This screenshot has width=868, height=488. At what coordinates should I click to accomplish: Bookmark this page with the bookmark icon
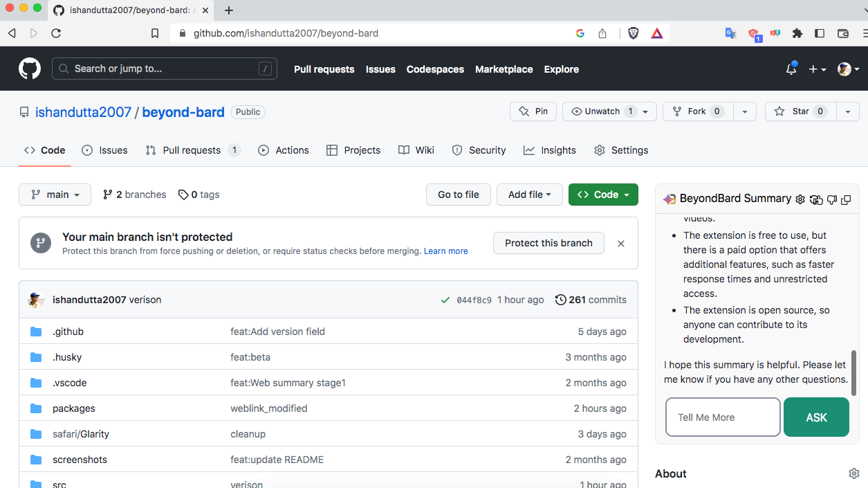(155, 33)
